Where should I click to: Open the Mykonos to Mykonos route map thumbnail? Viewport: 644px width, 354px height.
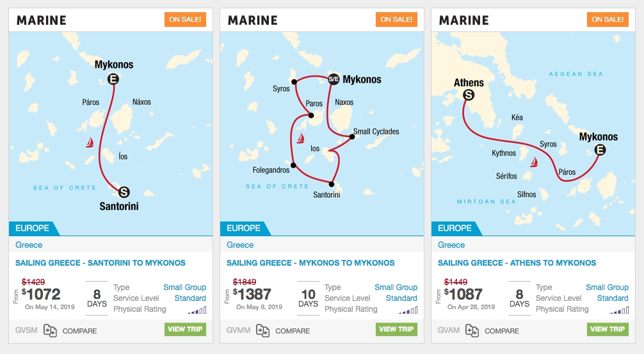click(x=322, y=134)
